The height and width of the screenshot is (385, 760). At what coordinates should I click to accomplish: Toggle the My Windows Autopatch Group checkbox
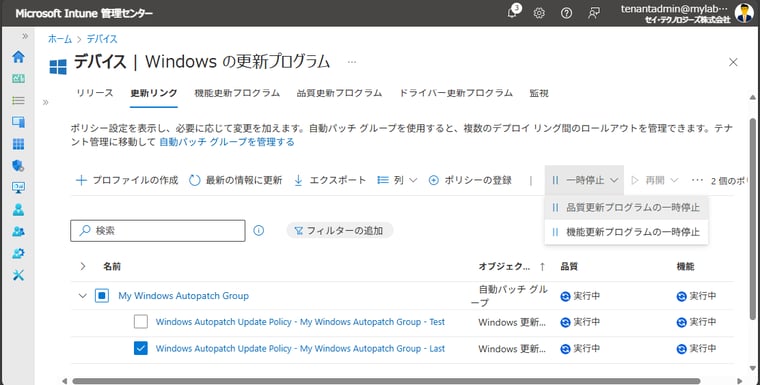[102, 296]
